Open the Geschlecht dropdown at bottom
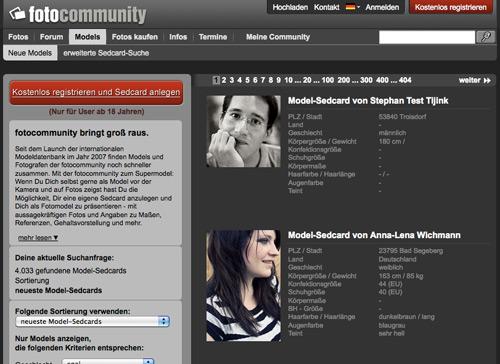 coord(108,361)
